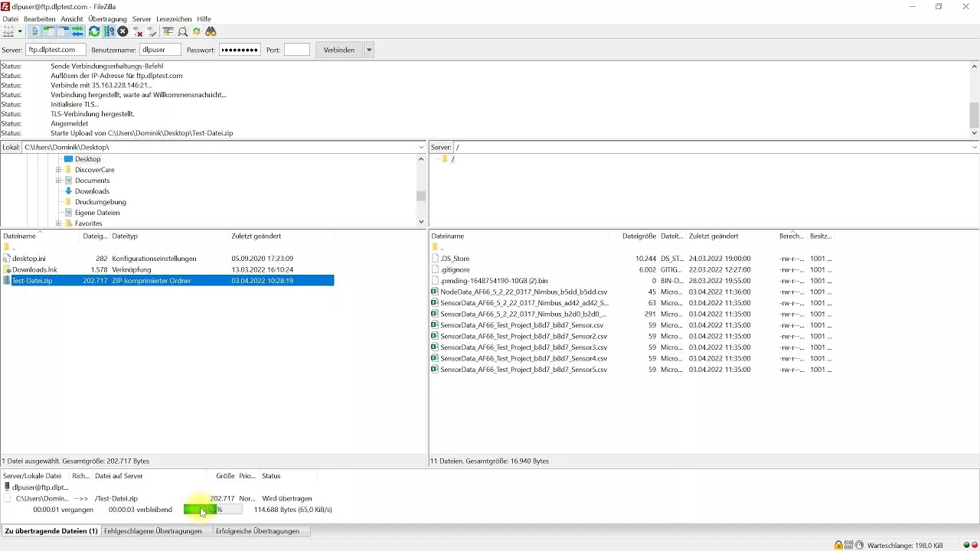Search for files with Find files
The image size is (980, 551).
[x=211, y=31]
